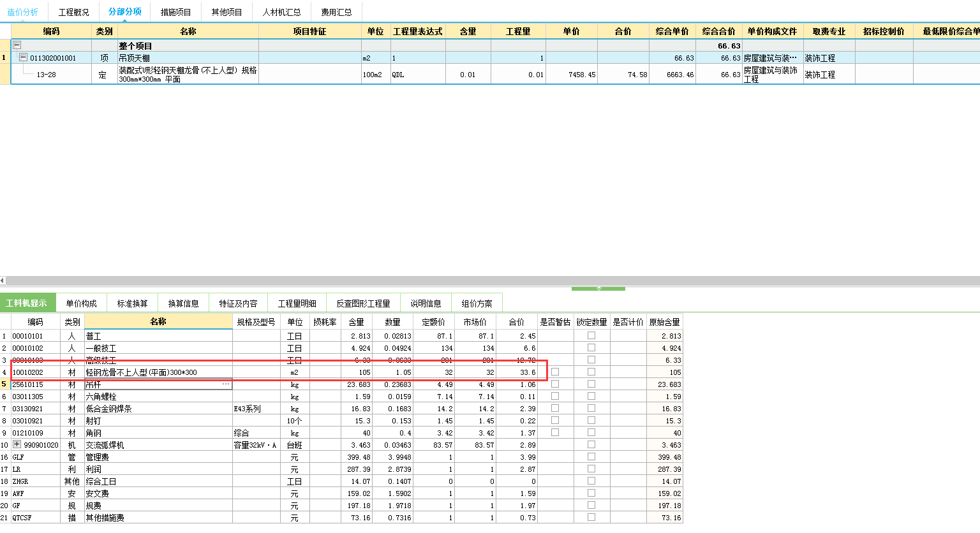Image resolution: width=980 pixels, height=533 pixels.
Task: Switch to the 工程概况 tab
Action: [x=73, y=12]
